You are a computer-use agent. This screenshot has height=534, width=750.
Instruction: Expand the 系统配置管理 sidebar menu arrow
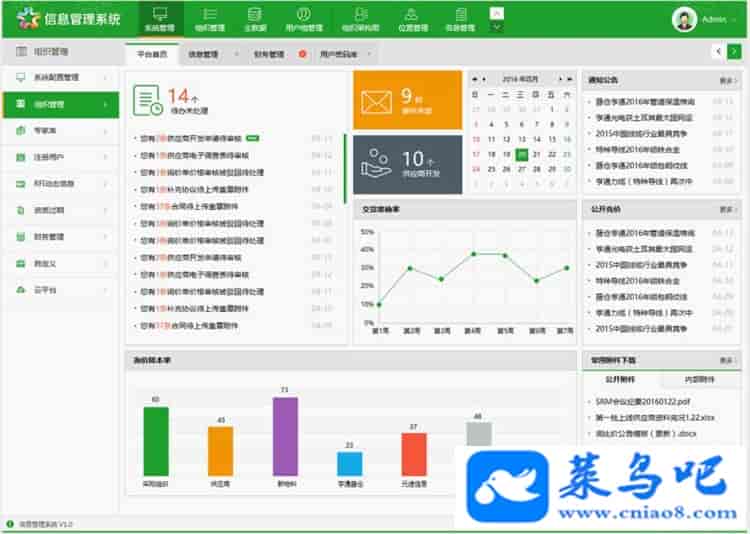click(x=105, y=78)
